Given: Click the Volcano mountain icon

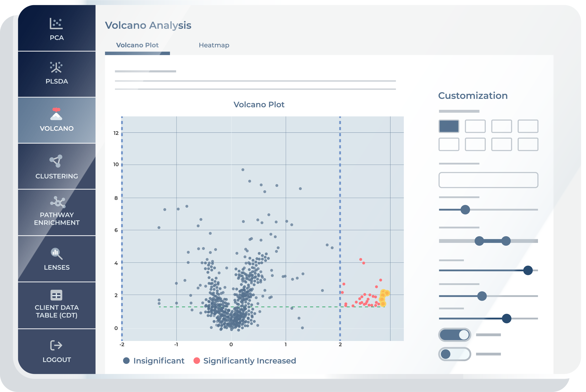Looking at the screenshot, I should 56,114.
